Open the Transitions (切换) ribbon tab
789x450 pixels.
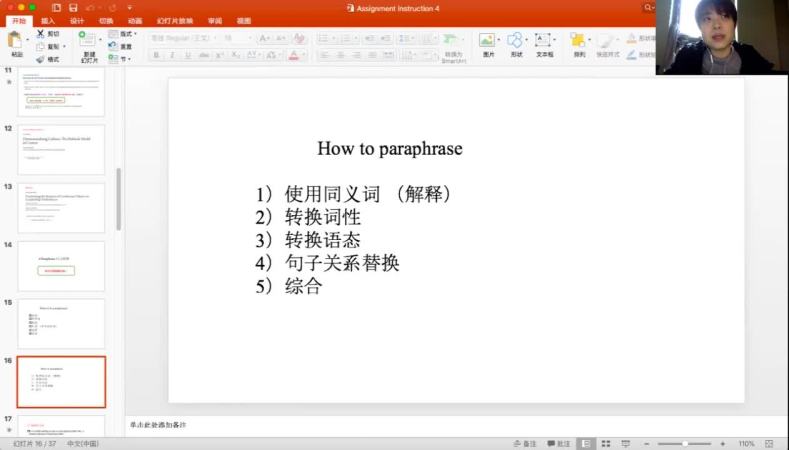[x=106, y=21]
